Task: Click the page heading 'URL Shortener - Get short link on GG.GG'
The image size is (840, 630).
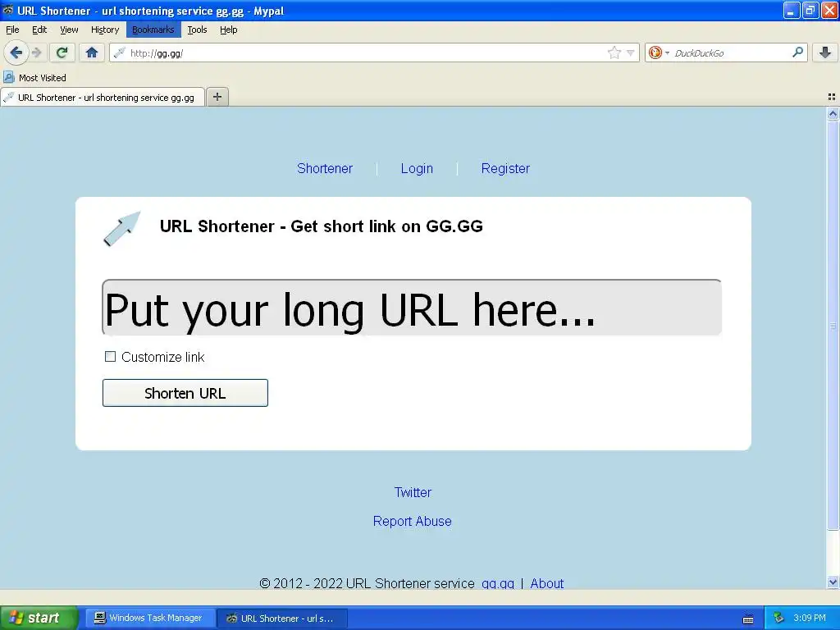Action: tap(322, 226)
